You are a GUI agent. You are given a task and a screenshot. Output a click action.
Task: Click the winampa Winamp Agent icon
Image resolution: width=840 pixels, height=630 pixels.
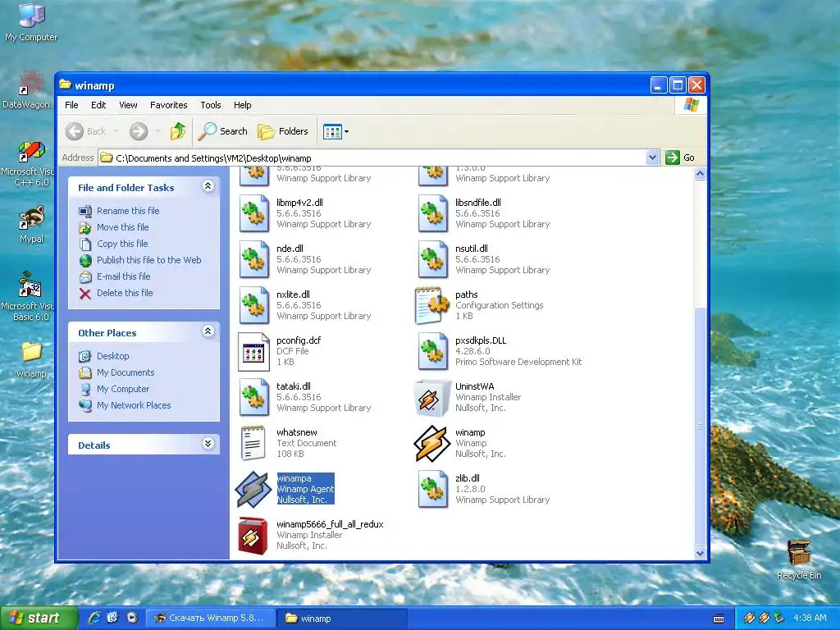(253, 489)
